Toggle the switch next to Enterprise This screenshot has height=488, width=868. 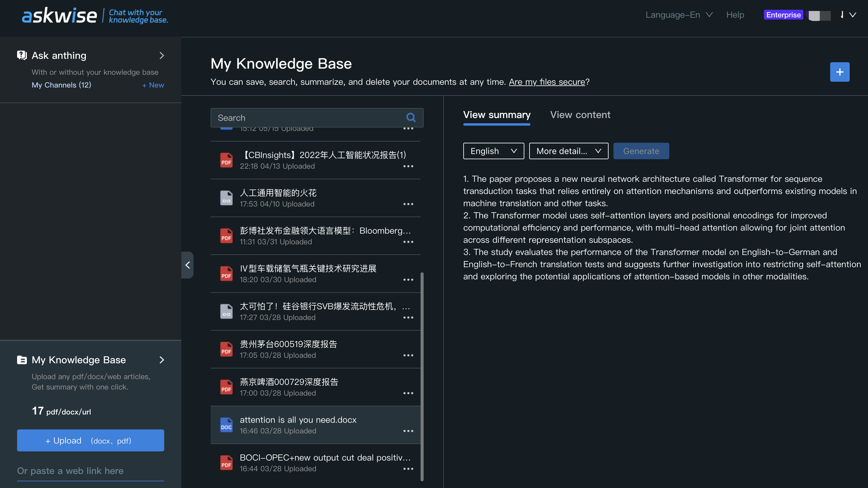819,15
